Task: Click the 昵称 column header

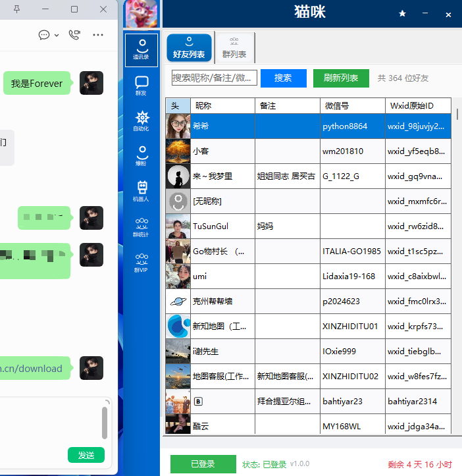Action: click(x=223, y=105)
